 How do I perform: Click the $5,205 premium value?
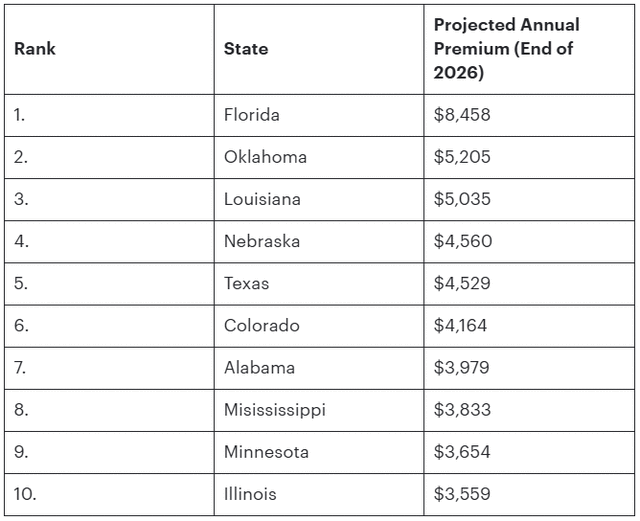(462, 157)
